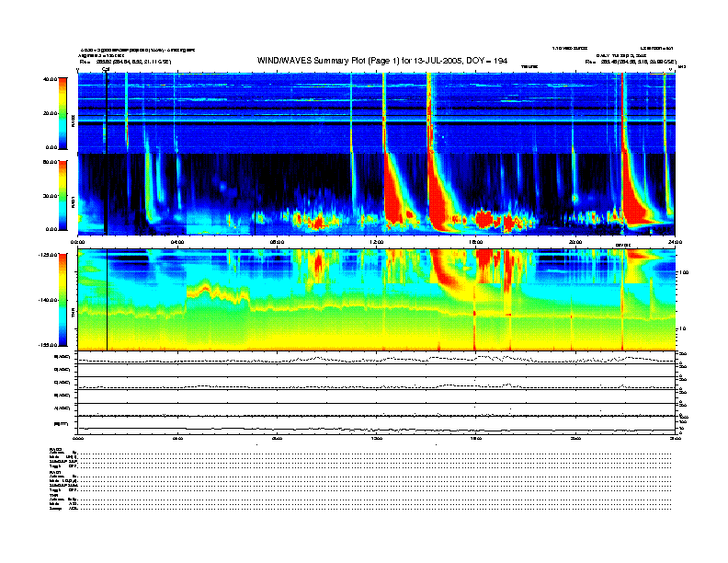Viewport: 728px width, 563px height.
Task: Click the 10 label on TNR right axis
Action: 681,328
